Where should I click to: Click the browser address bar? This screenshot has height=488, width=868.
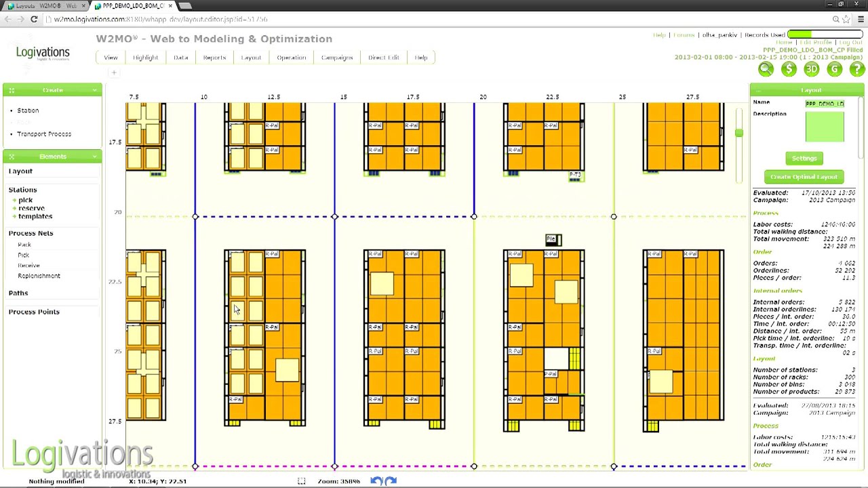pos(434,20)
